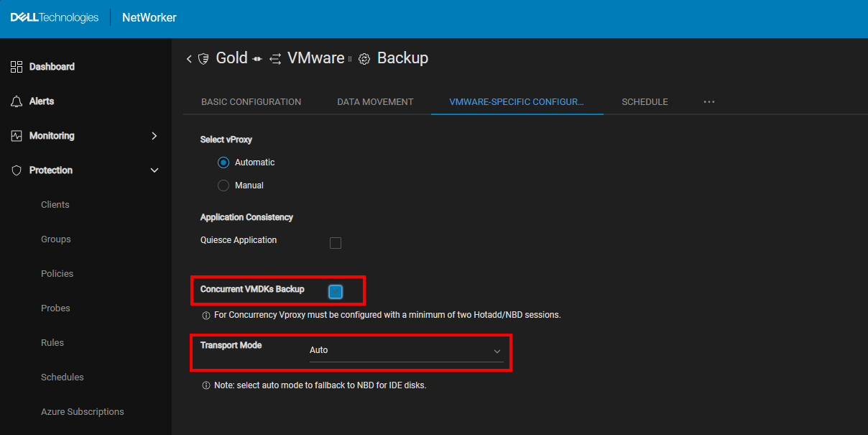This screenshot has height=435, width=868.
Task: Click the Gold policy shield icon
Action: (203, 59)
